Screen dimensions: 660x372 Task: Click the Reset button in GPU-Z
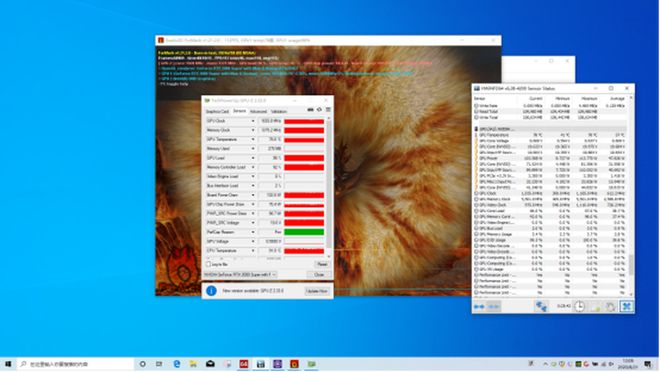(322, 264)
